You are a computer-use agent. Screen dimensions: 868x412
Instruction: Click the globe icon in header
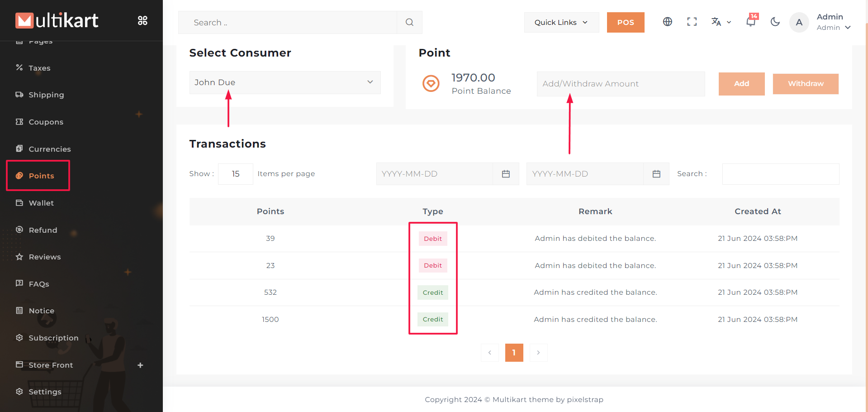tap(667, 22)
